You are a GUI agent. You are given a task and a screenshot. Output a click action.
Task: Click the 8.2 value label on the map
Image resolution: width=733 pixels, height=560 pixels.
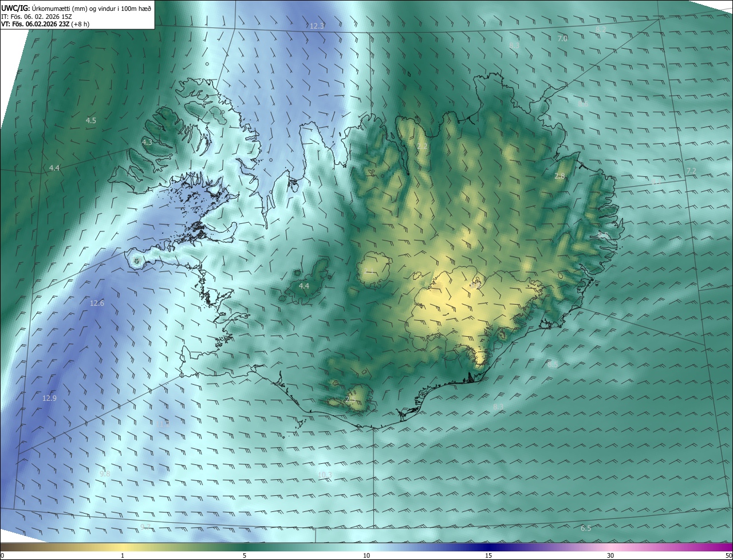click(x=601, y=29)
